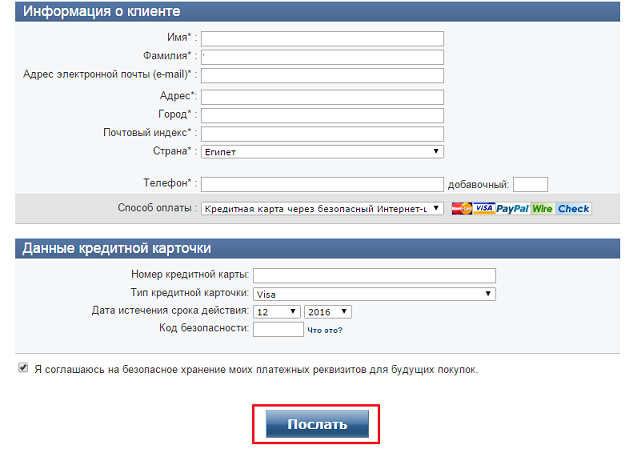Click the Город city input field
This screenshot has width=625, height=449.
point(322,115)
